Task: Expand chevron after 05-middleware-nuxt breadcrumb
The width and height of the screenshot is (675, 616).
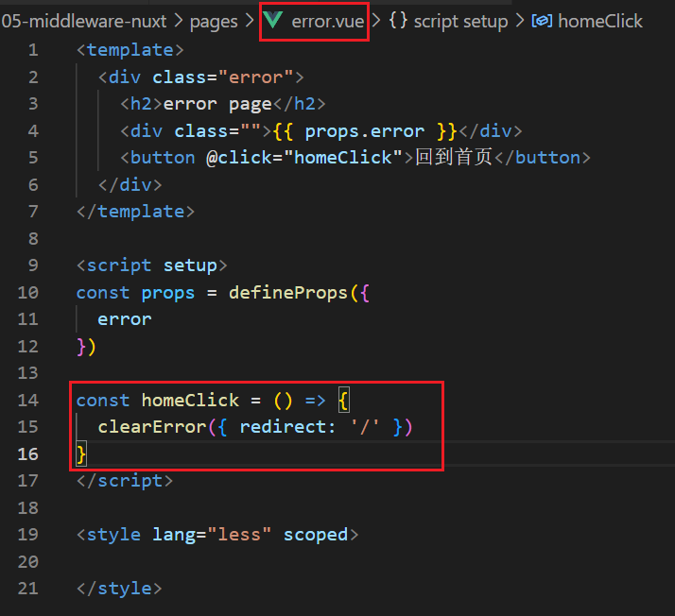Action: click(179, 21)
